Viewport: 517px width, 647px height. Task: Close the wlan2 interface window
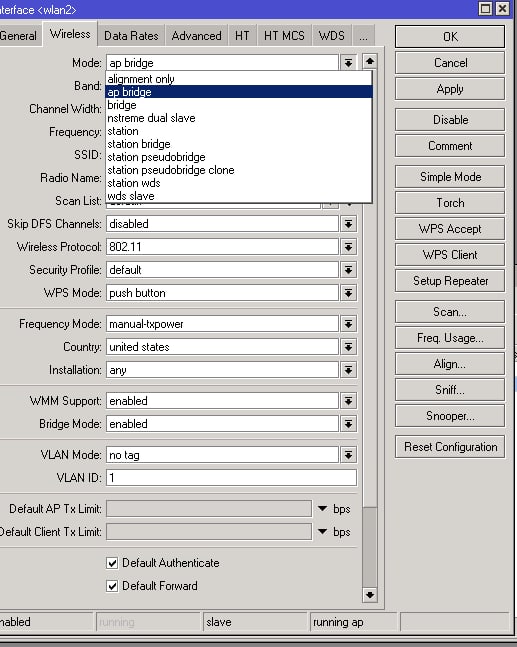tap(502, 9)
